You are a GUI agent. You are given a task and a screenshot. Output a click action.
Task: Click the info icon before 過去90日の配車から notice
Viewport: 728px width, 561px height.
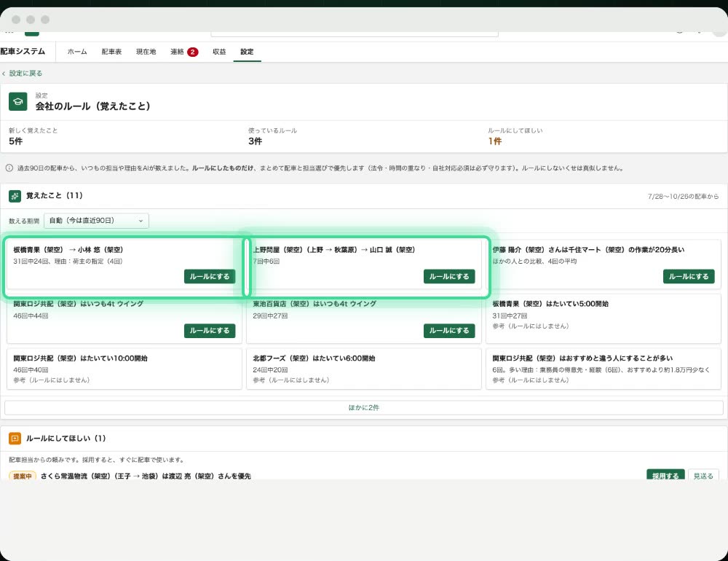click(9, 168)
